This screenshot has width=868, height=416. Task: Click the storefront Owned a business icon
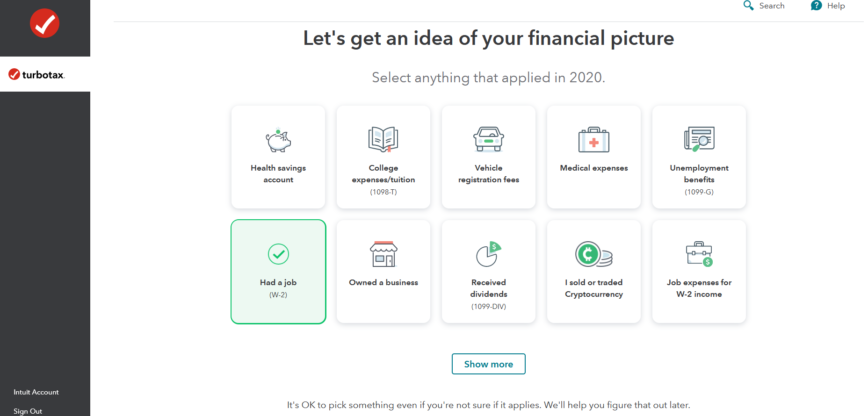pyautogui.click(x=383, y=254)
